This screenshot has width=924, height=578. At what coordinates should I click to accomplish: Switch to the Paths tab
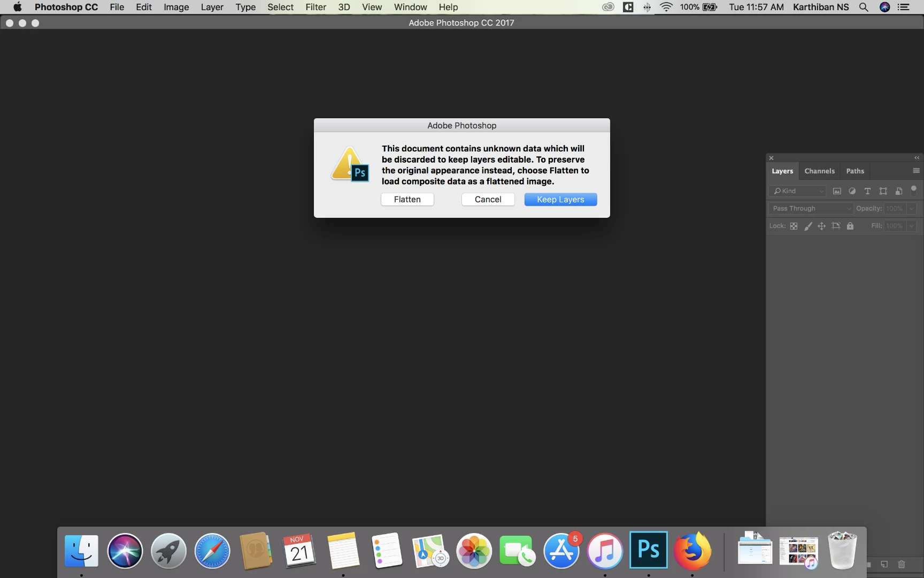coord(855,171)
